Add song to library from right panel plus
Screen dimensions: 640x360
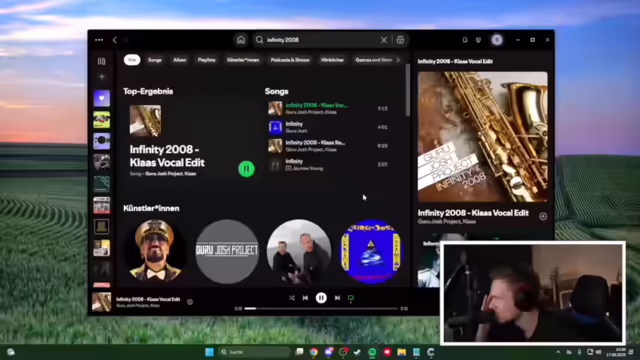(543, 216)
